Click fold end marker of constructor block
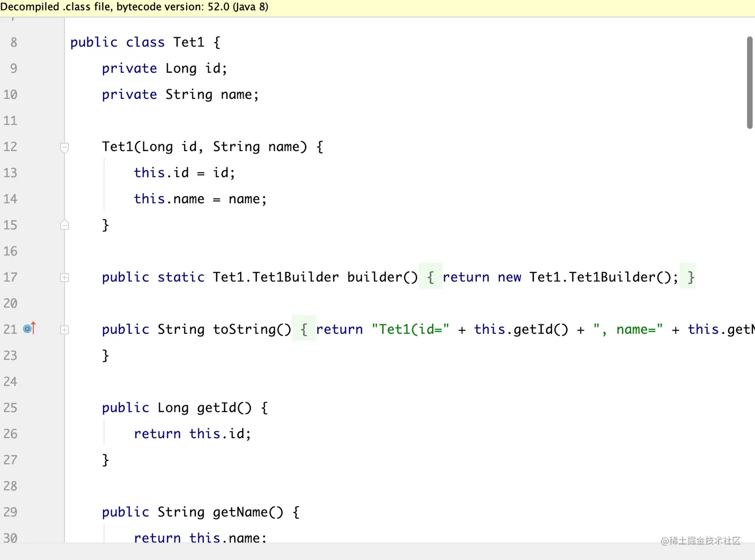Screen dimensions: 755x560 point(64,225)
